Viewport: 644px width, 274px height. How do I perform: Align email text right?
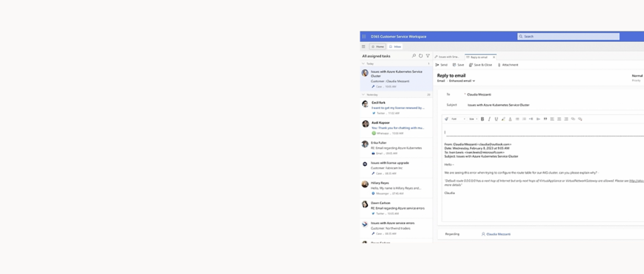pos(566,119)
